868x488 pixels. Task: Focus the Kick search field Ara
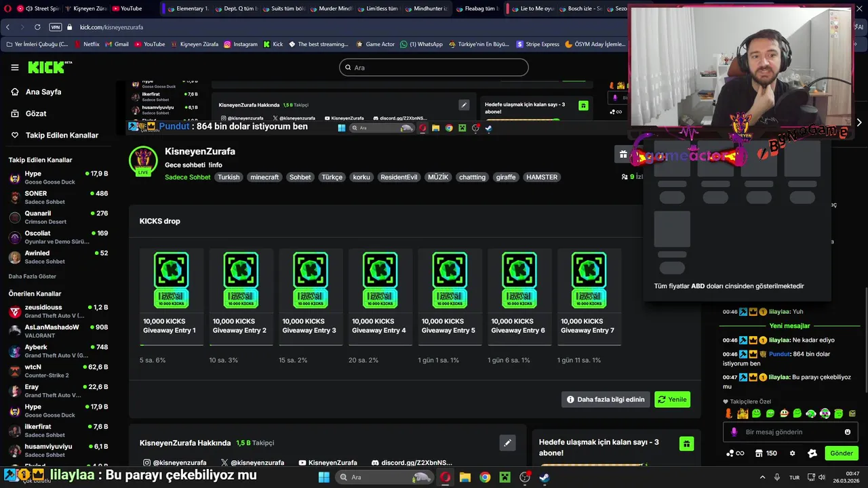[x=434, y=67]
